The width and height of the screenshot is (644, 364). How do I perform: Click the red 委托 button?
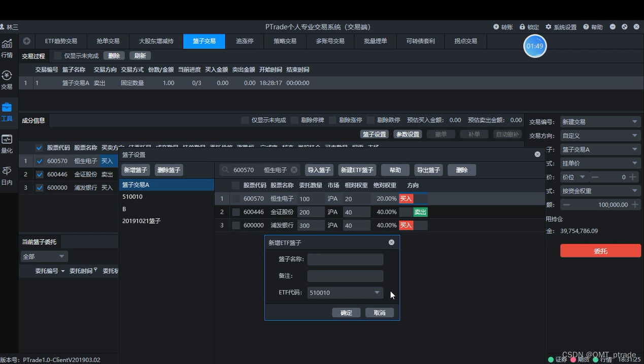point(600,250)
